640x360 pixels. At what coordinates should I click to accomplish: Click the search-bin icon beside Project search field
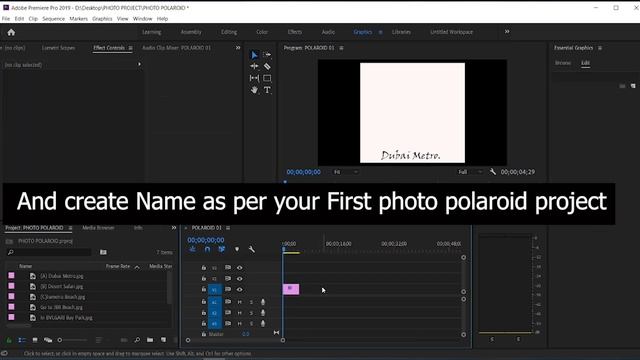pos(103,252)
